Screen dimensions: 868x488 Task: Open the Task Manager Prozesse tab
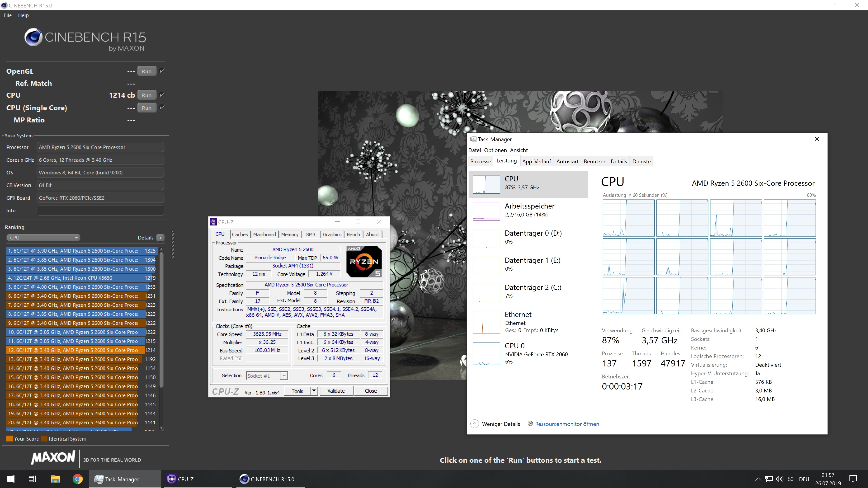coord(481,161)
